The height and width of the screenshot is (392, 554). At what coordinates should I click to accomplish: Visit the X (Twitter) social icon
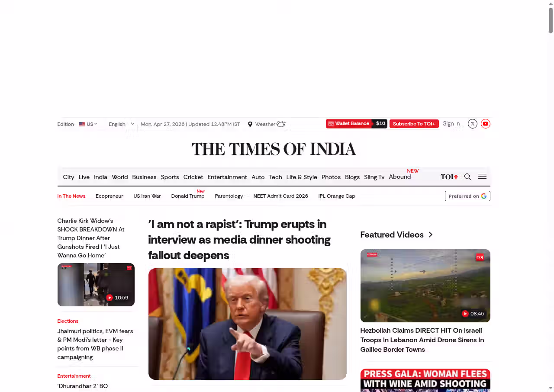473,124
